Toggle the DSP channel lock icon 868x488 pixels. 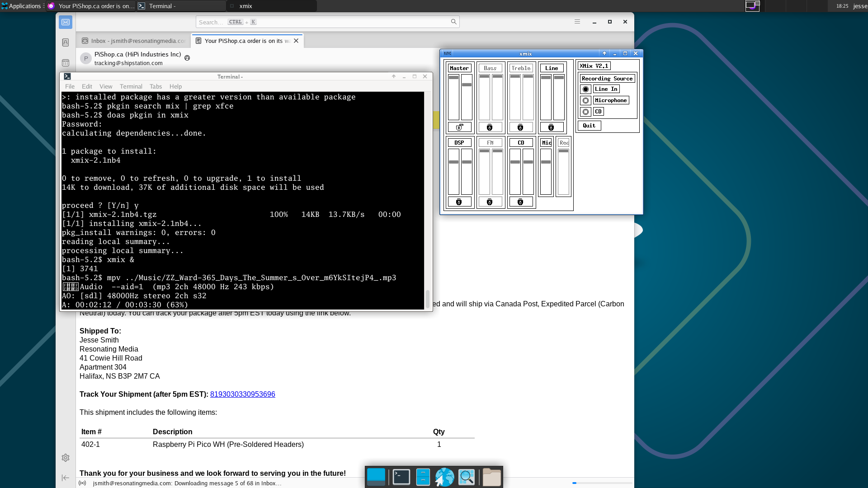pos(459,202)
